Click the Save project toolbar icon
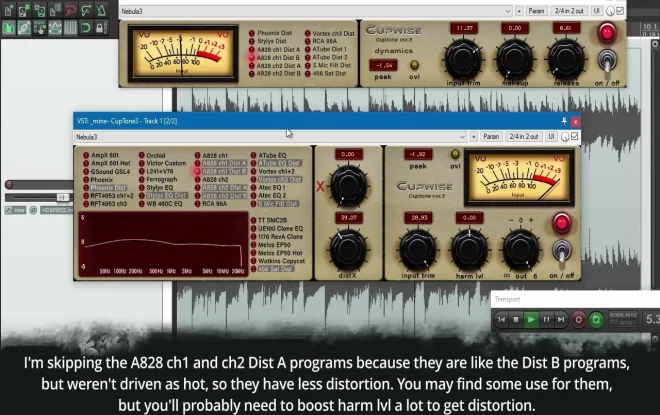 40,11
